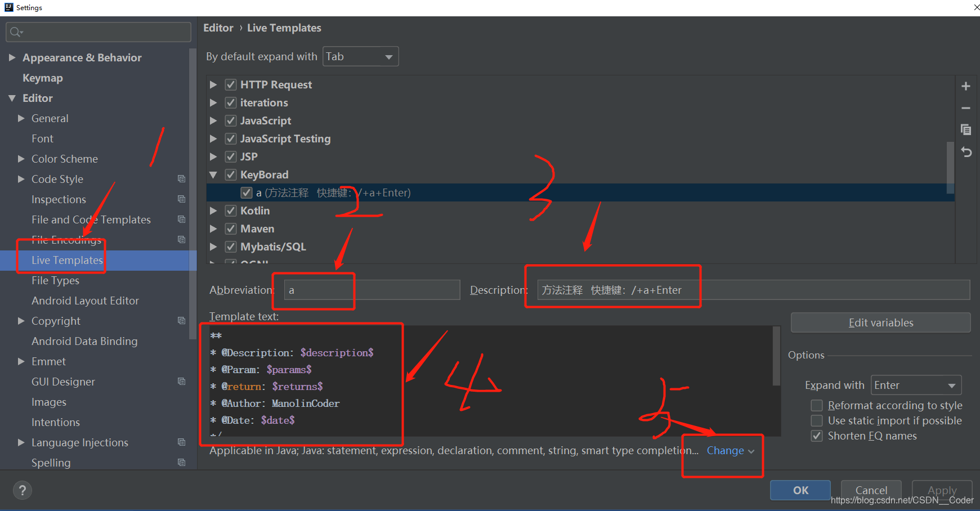Expand the Kotlin template group
Image resolution: width=980 pixels, height=511 pixels.
(x=213, y=210)
